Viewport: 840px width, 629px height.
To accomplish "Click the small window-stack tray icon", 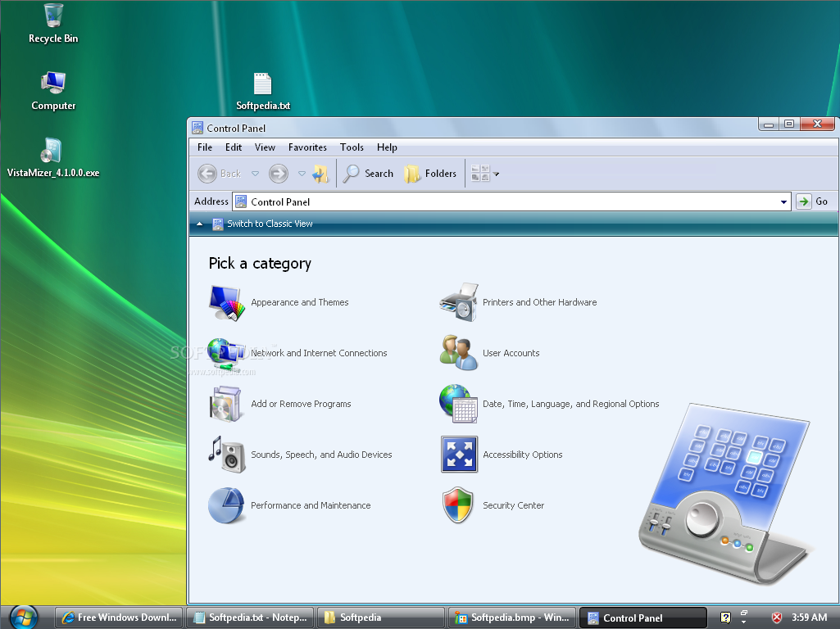I will pyautogui.click(x=743, y=613).
